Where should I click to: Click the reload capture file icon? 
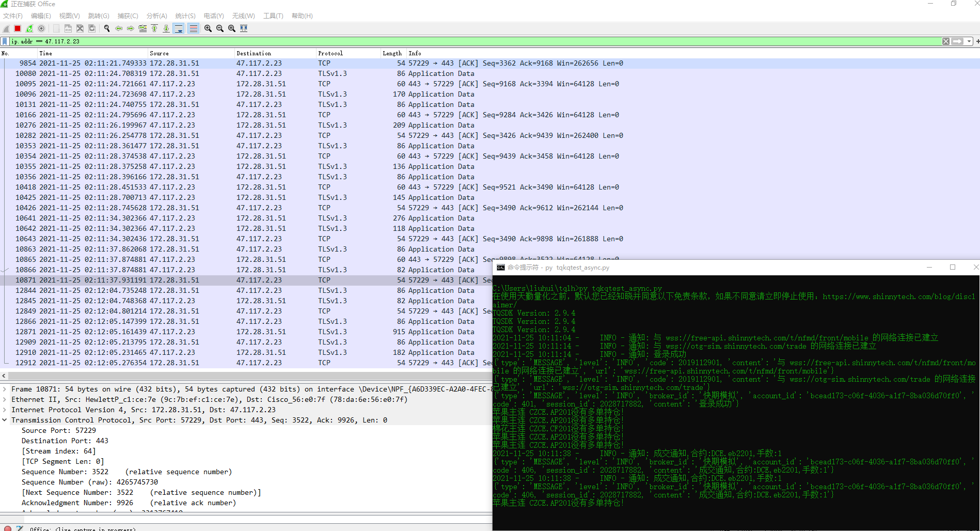click(92, 28)
